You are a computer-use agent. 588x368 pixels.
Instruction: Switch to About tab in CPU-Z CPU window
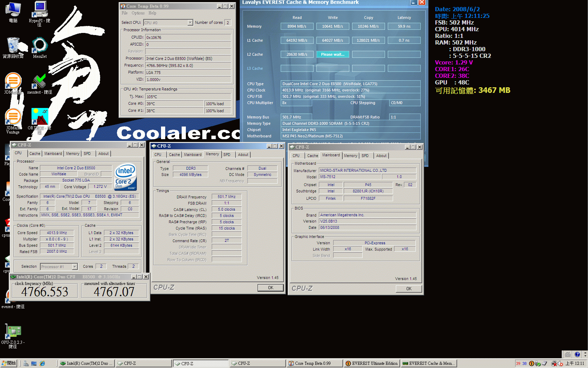pyautogui.click(x=103, y=154)
